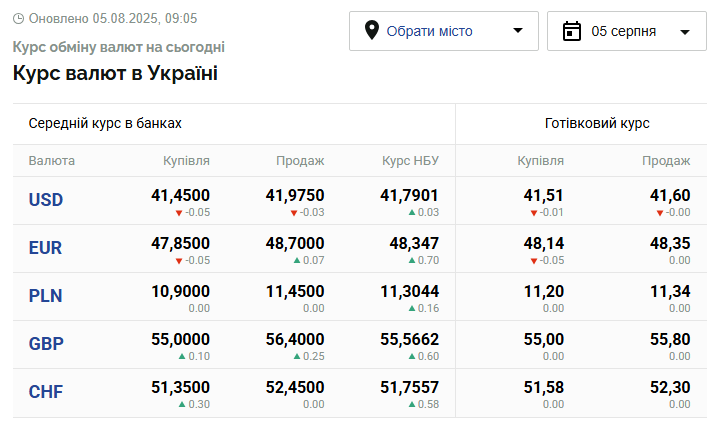Expand the date dropdown arrow

point(685,32)
